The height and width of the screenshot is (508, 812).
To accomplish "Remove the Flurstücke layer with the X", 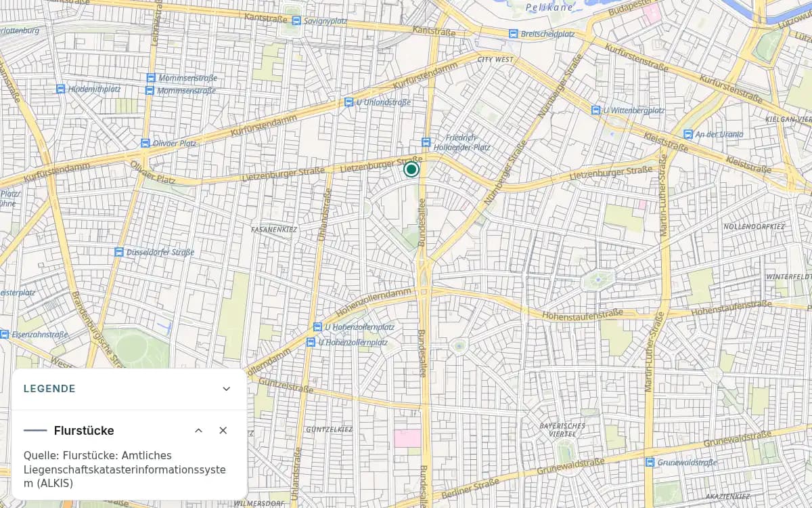I will point(223,431).
